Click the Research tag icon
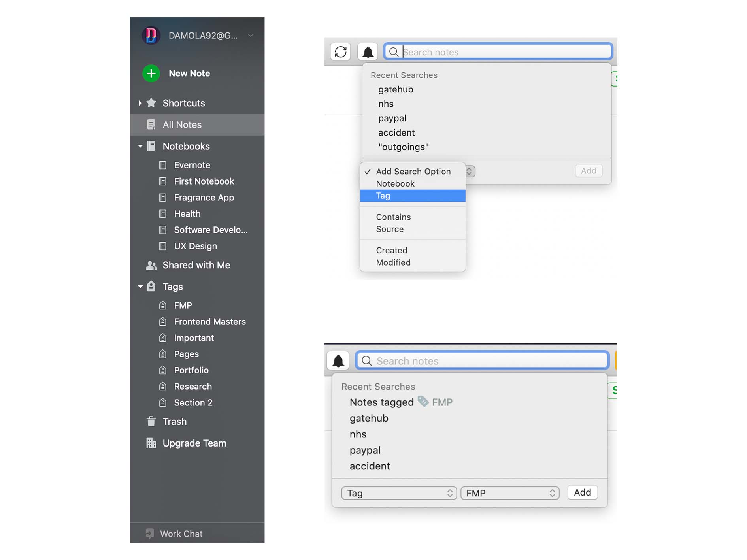The image size is (747, 560). click(162, 387)
